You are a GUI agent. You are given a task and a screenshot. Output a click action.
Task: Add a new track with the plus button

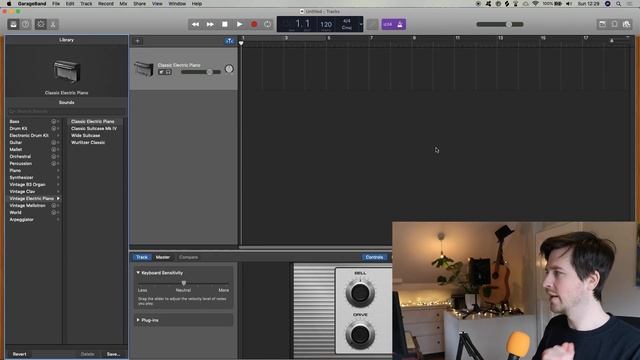(138, 41)
